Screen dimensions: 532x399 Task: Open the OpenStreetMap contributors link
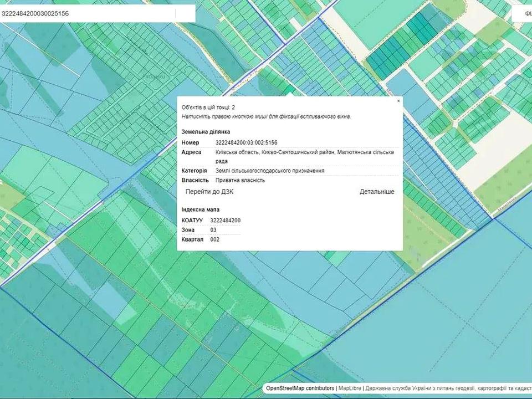(300, 388)
